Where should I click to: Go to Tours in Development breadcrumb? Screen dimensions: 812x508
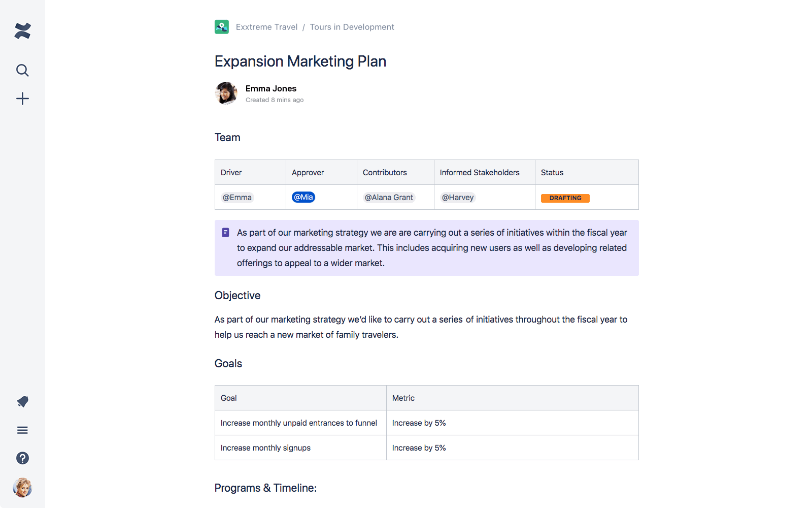point(352,27)
